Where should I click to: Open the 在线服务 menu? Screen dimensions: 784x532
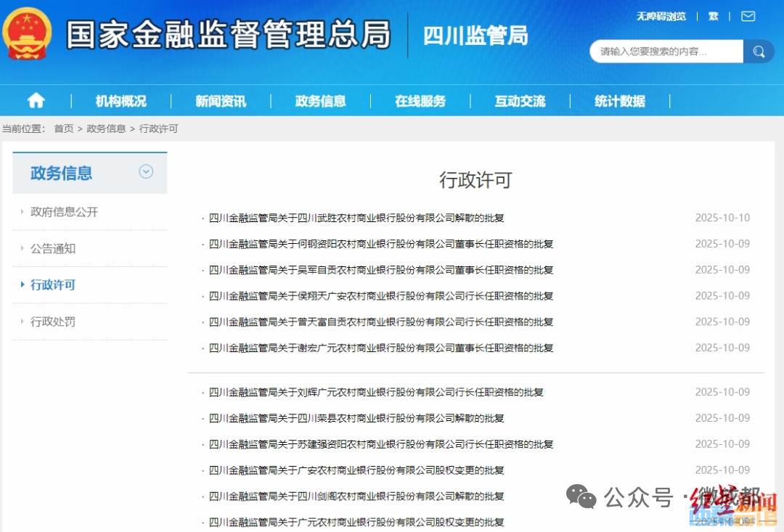click(420, 101)
